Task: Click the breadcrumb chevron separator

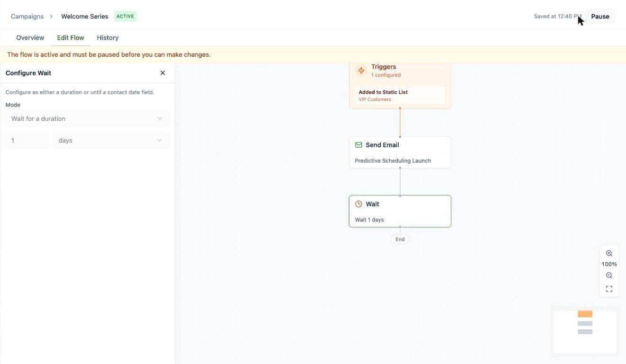Action: pos(51,16)
